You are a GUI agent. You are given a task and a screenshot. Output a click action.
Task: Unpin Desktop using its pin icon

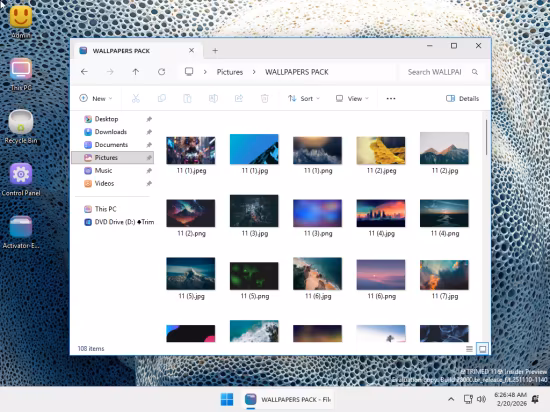pyautogui.click(x=149, y=119)
